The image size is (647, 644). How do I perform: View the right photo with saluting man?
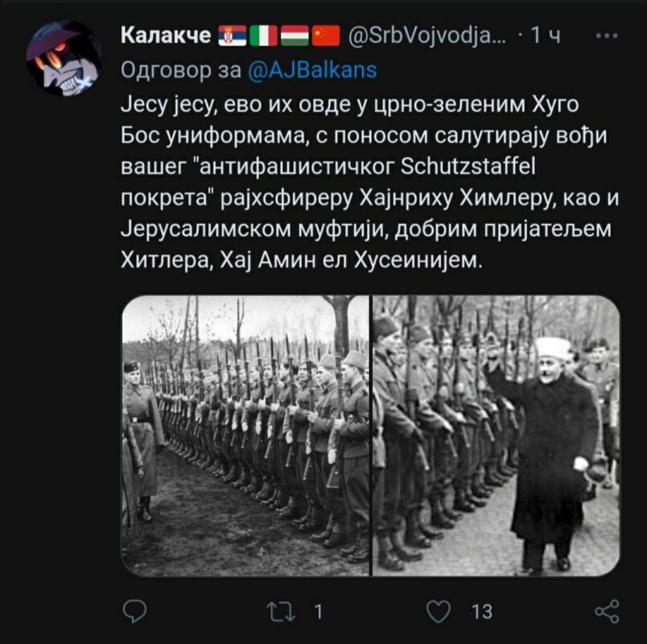[x=497, y=436]
